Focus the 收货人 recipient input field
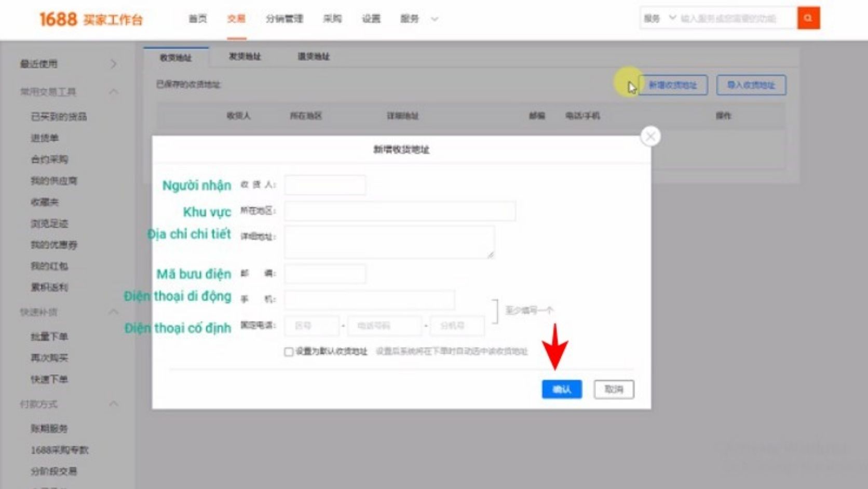Image resolution: width=868 pixels, height=489 pixels. tap(325, 185)
